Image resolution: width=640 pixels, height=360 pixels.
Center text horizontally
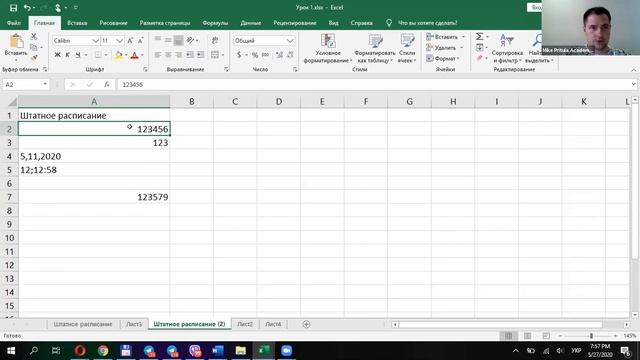click(168, 55)
